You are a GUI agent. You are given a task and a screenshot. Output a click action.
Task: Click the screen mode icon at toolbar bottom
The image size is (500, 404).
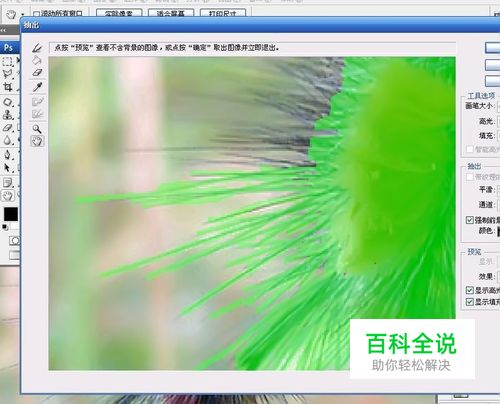[x=14, y=255]
